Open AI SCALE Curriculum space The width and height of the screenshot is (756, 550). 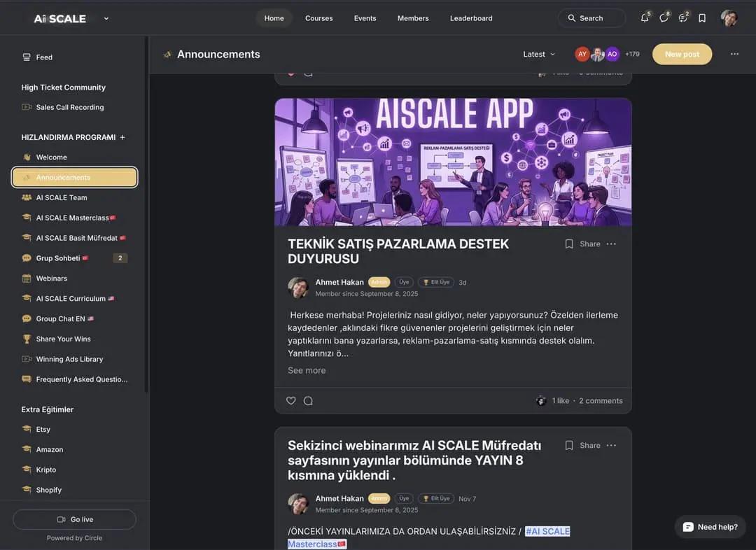pyautogui.click(x=75, y=299)
